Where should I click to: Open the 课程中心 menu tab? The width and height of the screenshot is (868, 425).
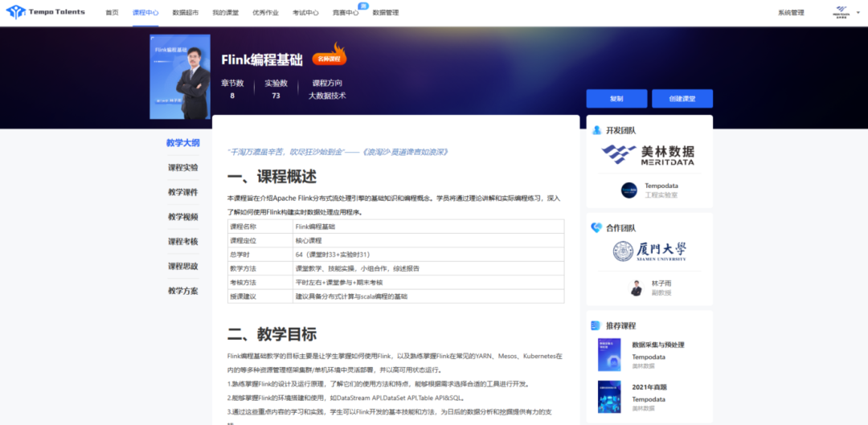pyautogui.click(x=145, y=13)
